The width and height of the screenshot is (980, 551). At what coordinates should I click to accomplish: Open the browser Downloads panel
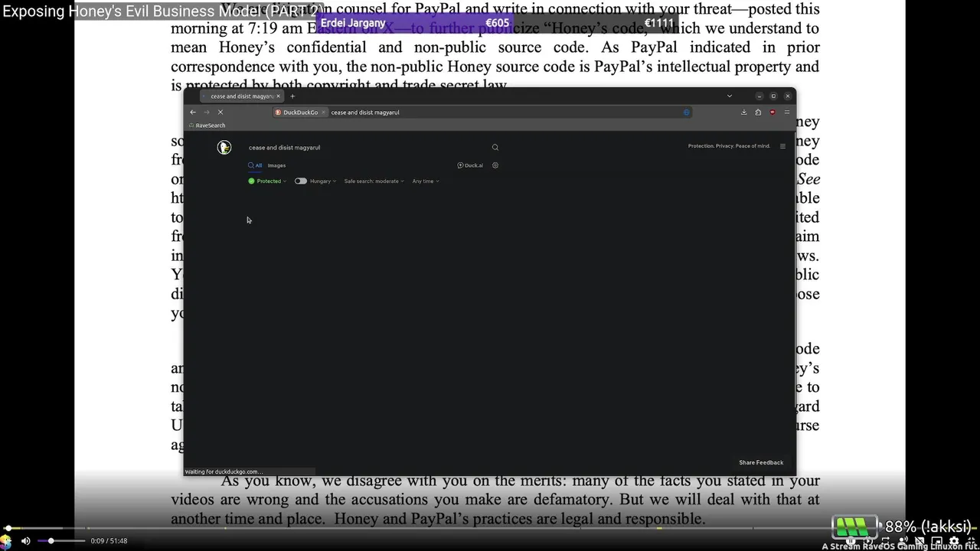(x=743, y=112)
